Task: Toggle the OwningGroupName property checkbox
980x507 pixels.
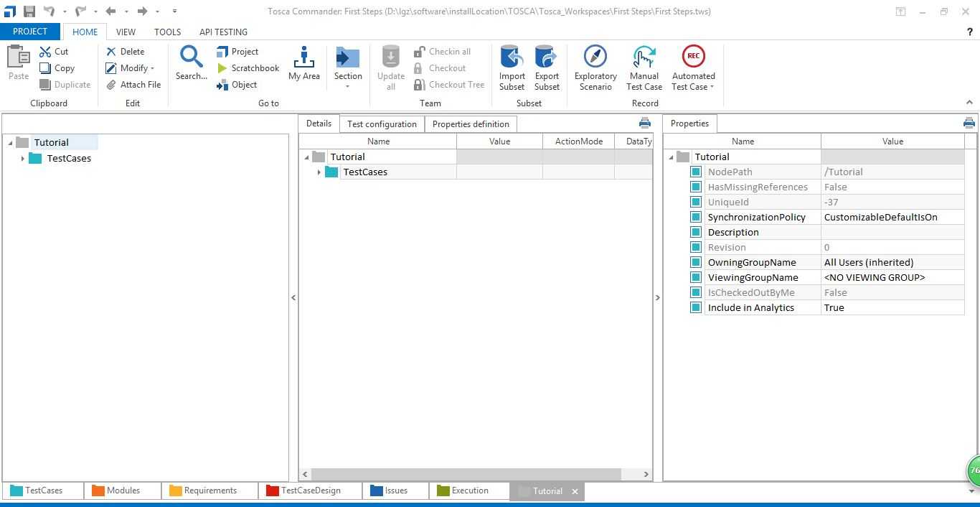Action: (x=696, y=262)
